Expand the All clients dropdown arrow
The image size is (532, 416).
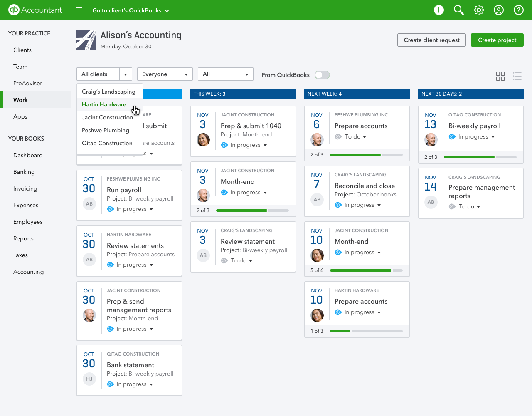[126, 74]
